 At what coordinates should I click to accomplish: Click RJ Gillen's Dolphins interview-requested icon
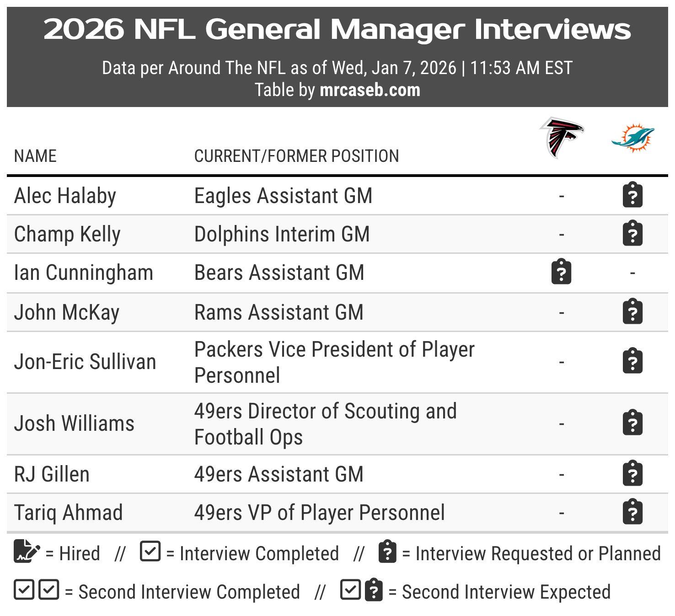[x=633, y=474]
